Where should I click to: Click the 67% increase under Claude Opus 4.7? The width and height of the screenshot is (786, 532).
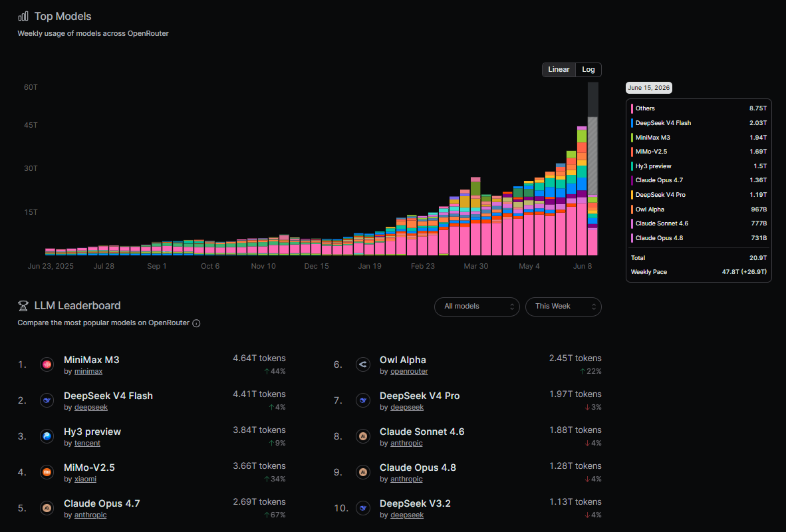275,515
